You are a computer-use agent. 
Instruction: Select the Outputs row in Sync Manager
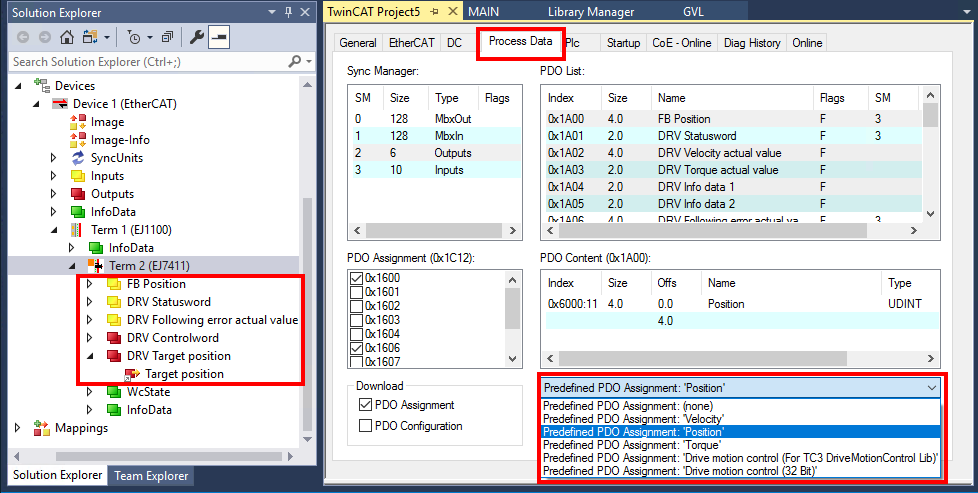(435, 153)
